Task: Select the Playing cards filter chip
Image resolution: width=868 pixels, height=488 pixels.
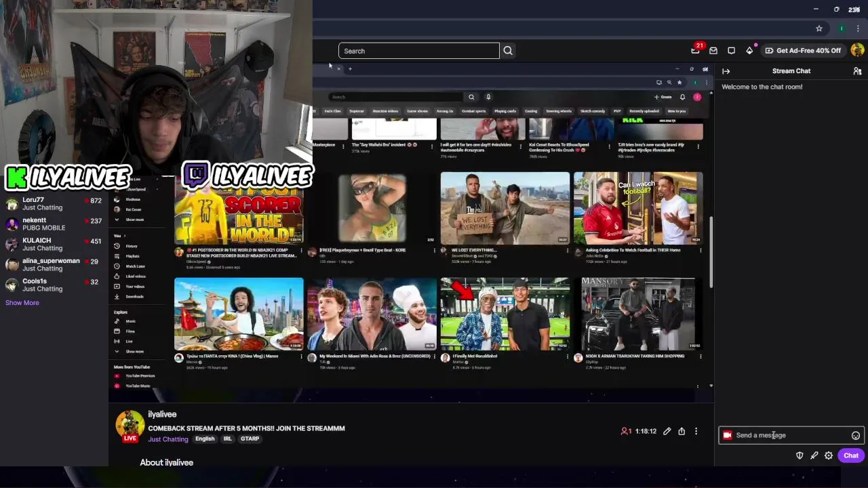Action: coord(505,111)
